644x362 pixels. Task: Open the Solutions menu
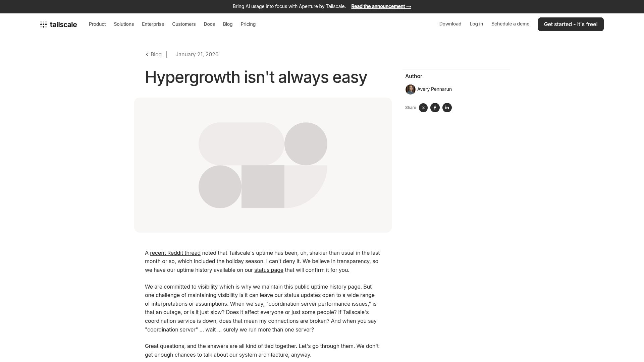(x=124, y=24)
